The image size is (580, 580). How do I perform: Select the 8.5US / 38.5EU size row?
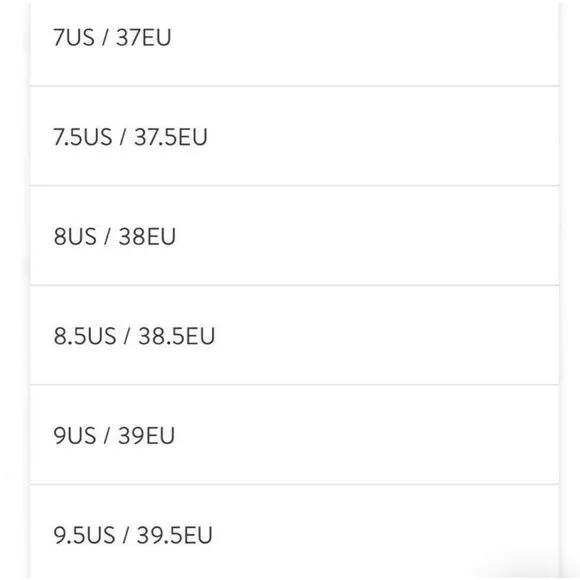click(294, 335)
